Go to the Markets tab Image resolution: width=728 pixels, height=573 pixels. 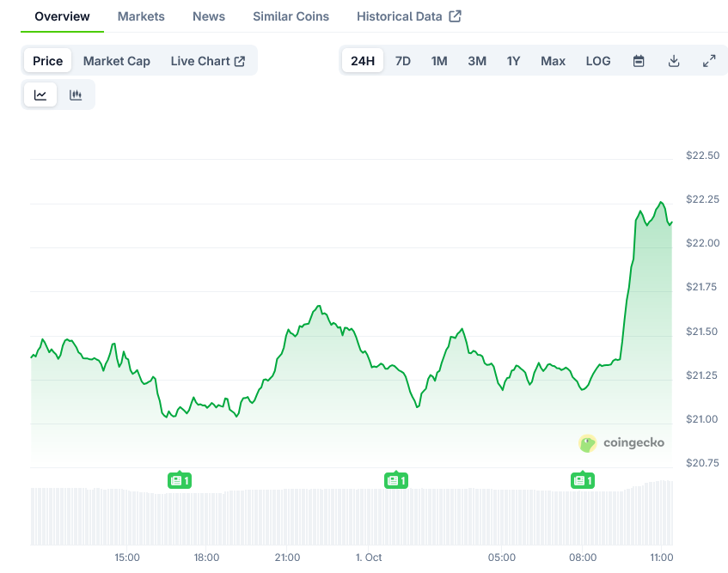coord(141,16)
